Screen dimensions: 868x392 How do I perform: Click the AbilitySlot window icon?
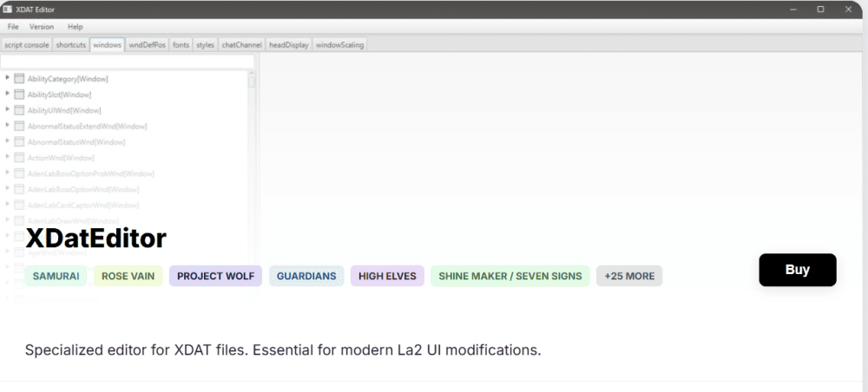click(19, 95)
